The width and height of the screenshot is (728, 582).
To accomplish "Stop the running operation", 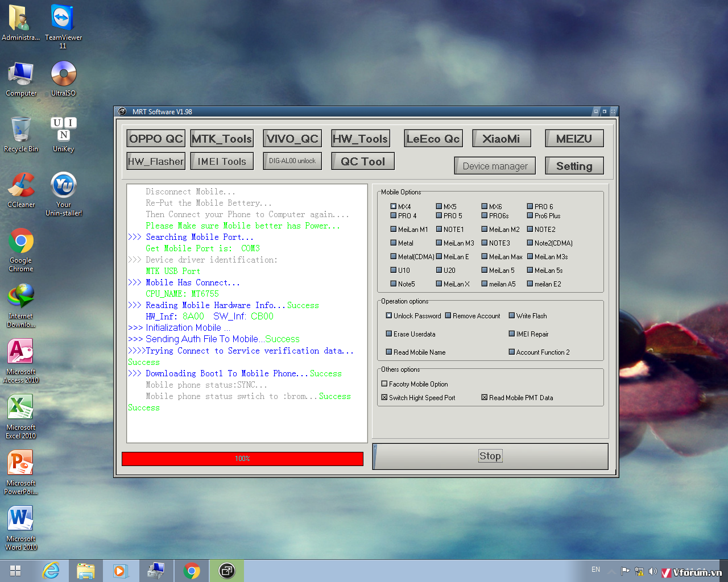I will [490, 456].
